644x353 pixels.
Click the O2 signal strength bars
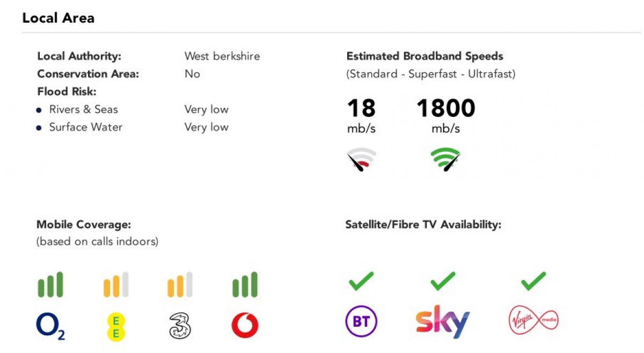click(50, 285)
